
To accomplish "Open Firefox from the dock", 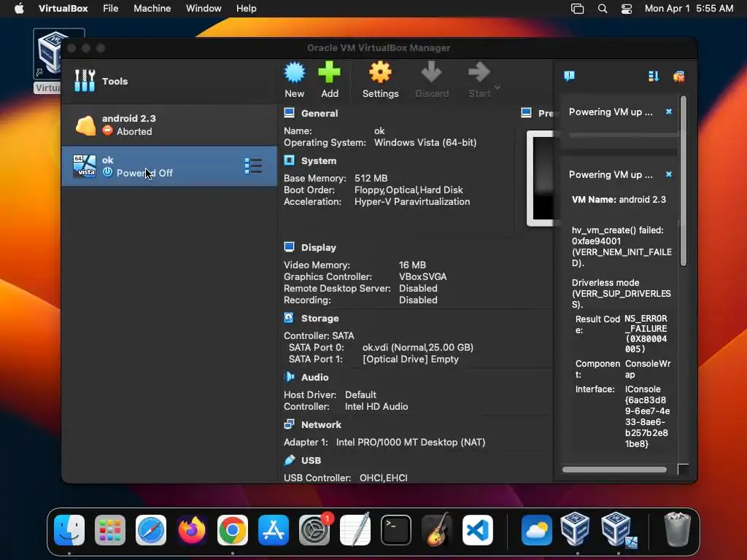I will click(192, 530).
